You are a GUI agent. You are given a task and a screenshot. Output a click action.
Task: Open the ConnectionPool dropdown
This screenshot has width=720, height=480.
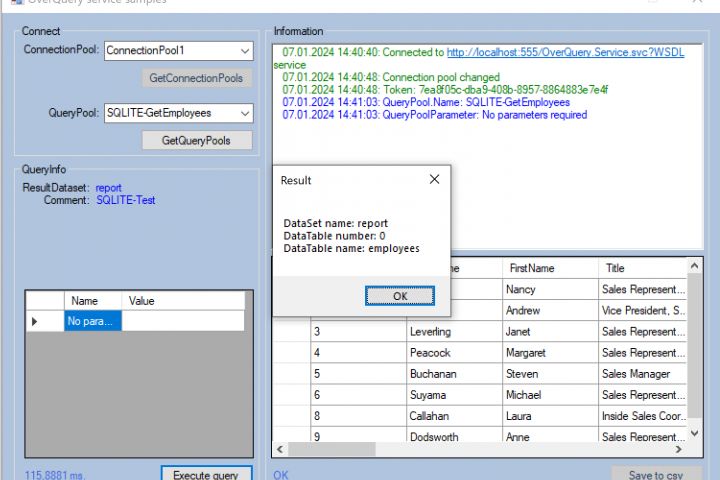[x=245, y=50]
